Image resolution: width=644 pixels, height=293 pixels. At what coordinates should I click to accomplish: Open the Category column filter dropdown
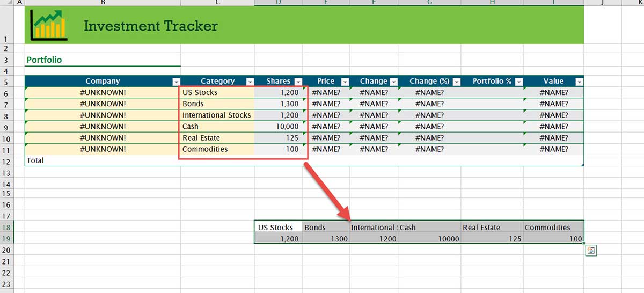pos(250,82)
